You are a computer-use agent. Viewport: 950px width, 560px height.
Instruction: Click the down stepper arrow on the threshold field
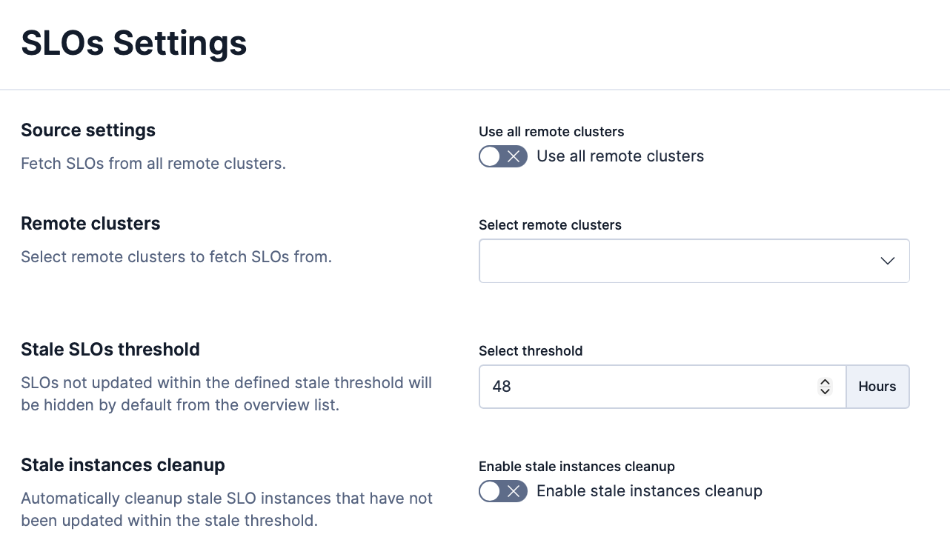824,391
